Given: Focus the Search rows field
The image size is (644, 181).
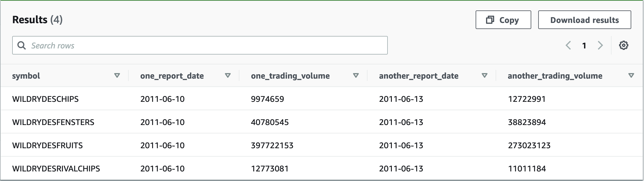Looking at the screenshot, I should (200, 45).
